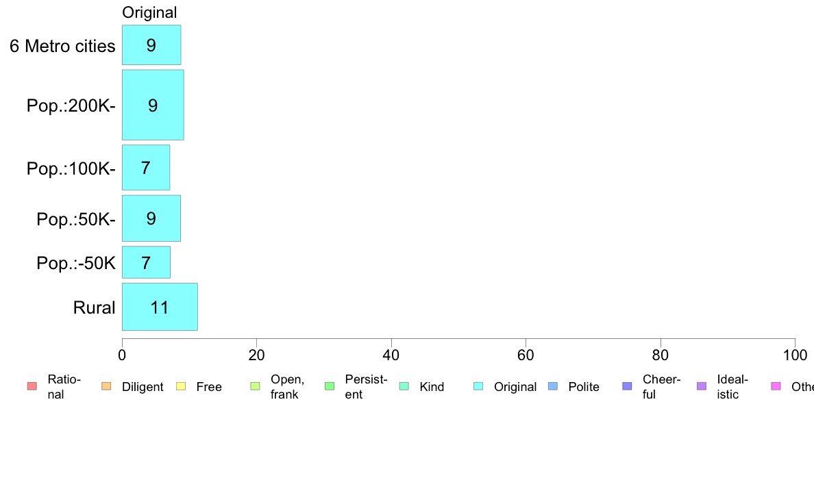
Task: Click the pink Other legend swatch
Action: coord(776,386)
